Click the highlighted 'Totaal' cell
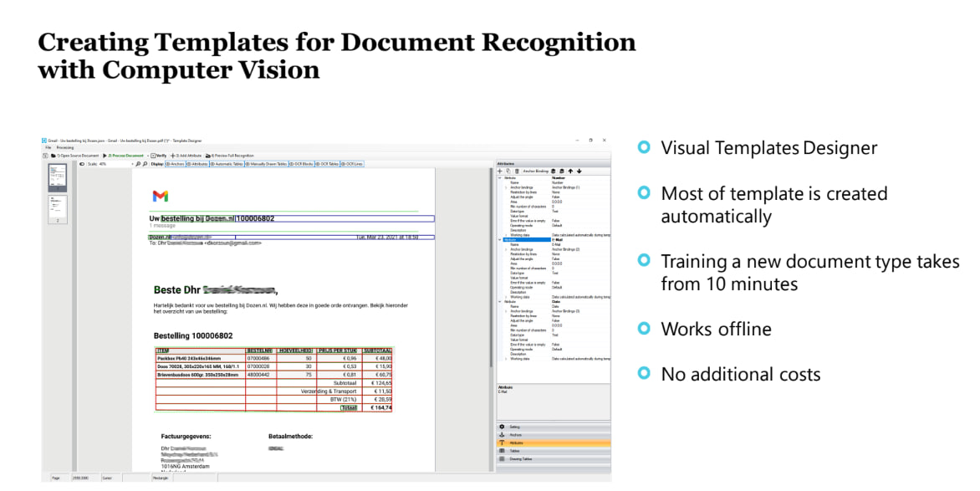 point(350,408)
